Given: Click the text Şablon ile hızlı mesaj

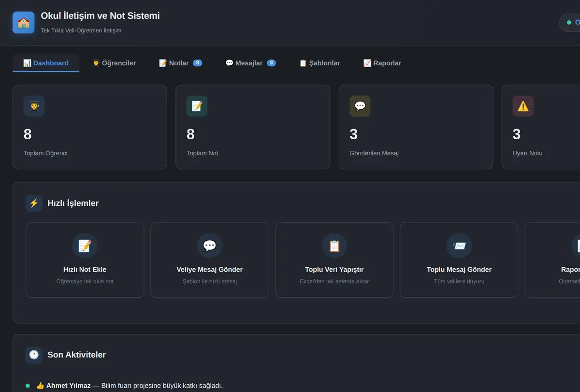Looking at the screenshot, I should 210,281.
